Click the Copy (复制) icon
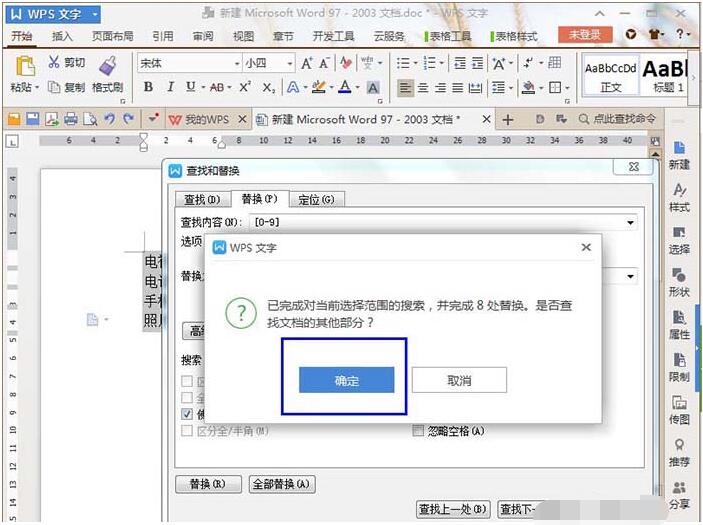The width and height of the screenshot is (703, 525). coord(54,87)
